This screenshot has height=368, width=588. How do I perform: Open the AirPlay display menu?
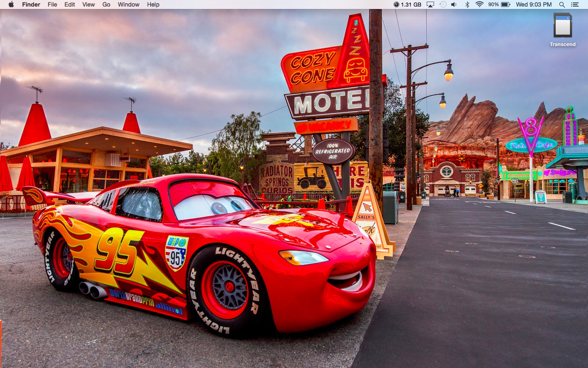(430, 4)
